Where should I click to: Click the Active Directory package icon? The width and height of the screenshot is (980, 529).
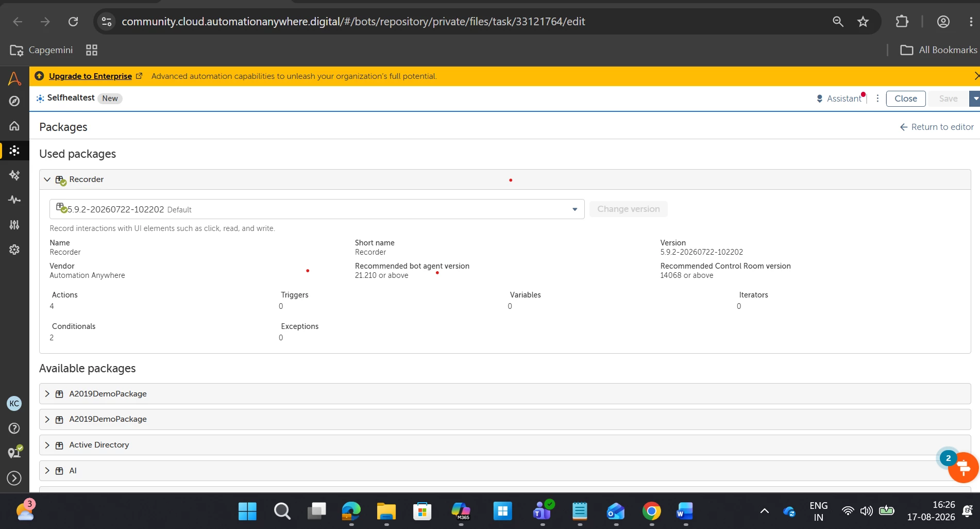59,445
